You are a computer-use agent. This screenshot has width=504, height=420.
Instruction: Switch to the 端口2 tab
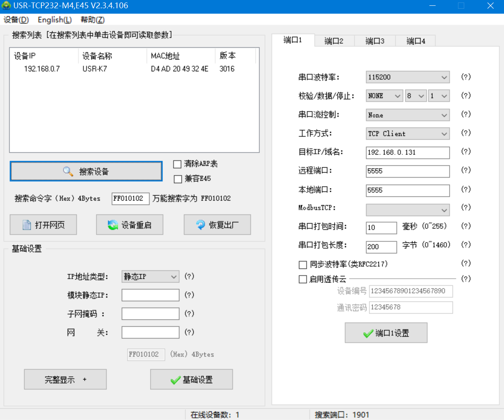point(334,41)
